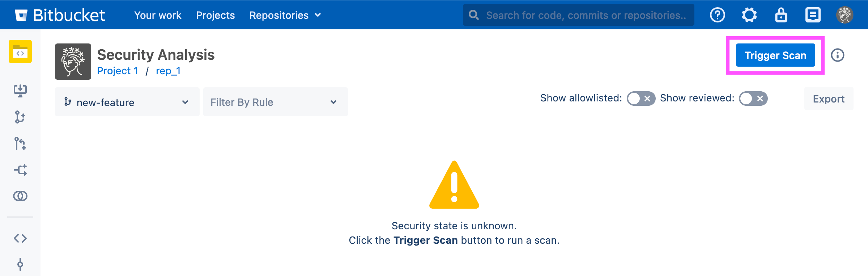Open the Commits sidebar icon

coord(20,264)
